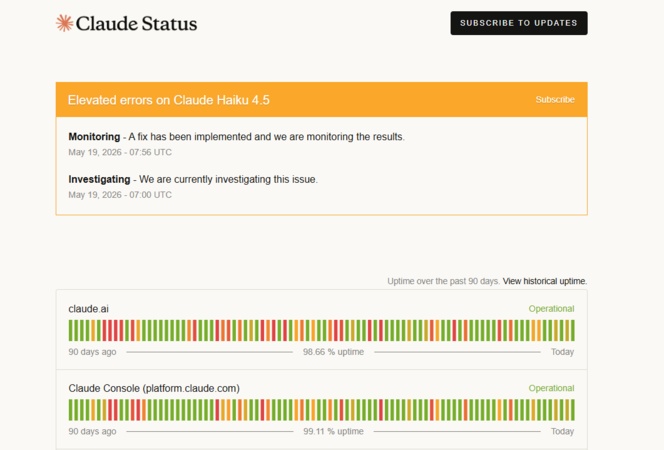This screenshot has height=450, width=664.
Task: Click the Claude starburst logo icon
Action: [64, 23]
